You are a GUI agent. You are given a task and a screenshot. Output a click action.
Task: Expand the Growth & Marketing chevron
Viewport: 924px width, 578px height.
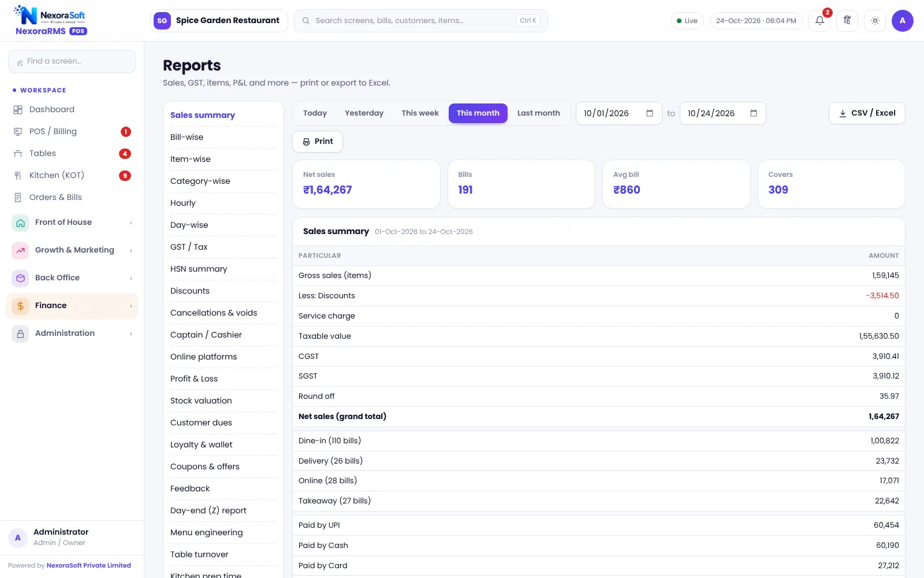pyautogui.click(x=131, y=251)
